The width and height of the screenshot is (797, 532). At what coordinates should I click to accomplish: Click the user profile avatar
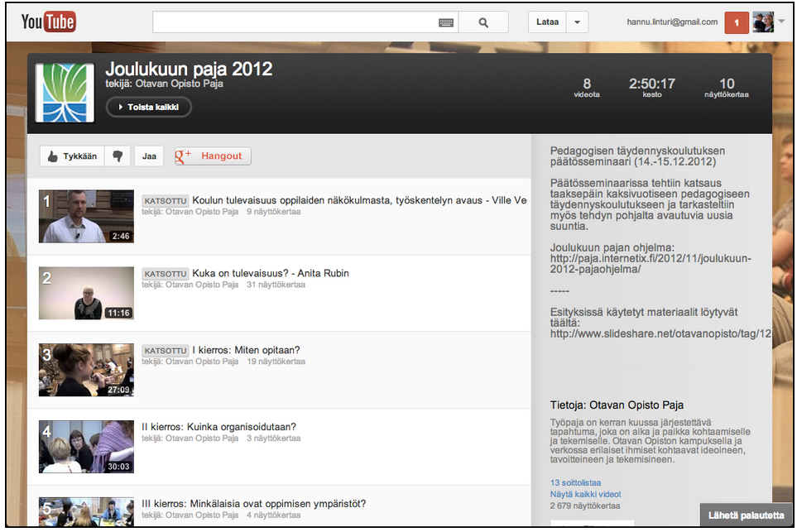coord(763,22)
